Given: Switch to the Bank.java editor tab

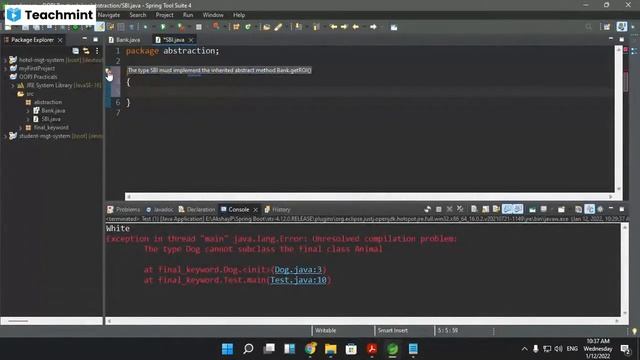Looking at the screenshot, I should pyautogui.click(x=124, y=40).
